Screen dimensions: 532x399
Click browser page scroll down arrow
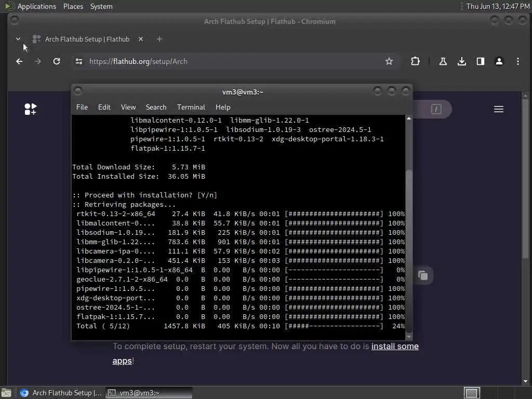click(525, 381)
